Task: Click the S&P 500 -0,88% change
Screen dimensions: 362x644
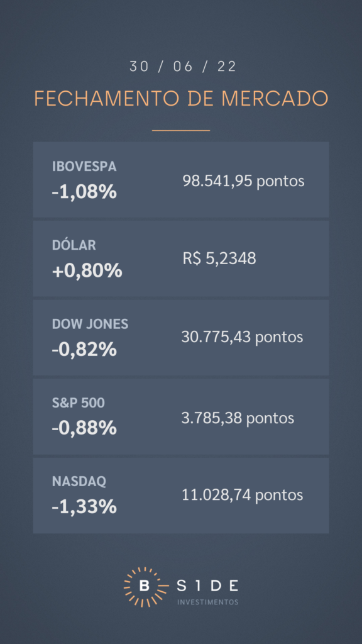Action: 84,428
